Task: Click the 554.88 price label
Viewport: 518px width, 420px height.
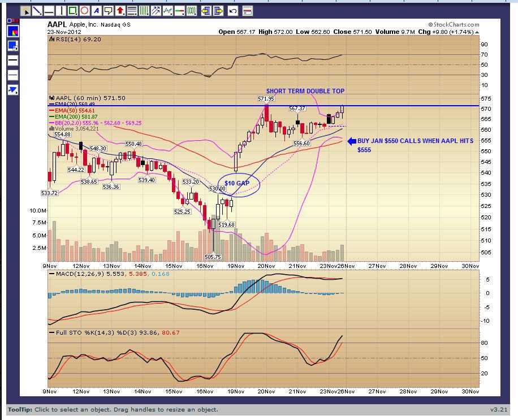Action: pyautogui.click(x=62, y=135)
